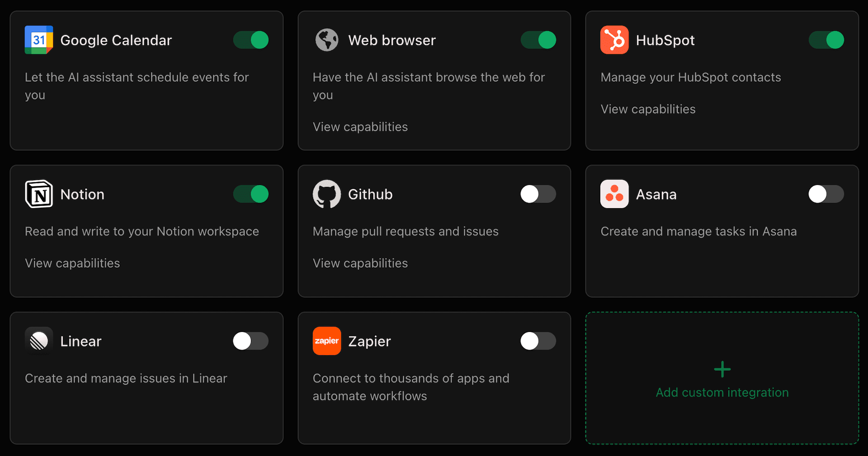Click the Zapier logo icon
This screenshot has height=456, width=868.
click(x=326, y=341)
